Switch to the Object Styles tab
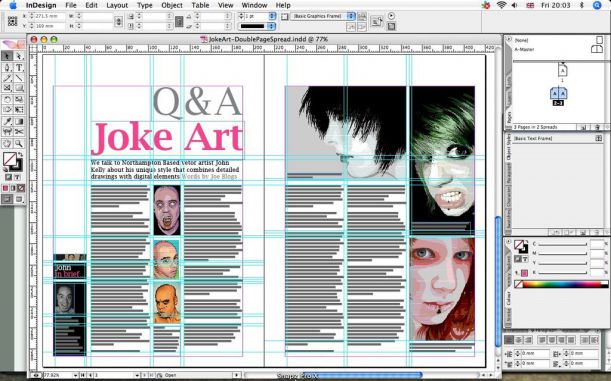This screenshot has height=381, width=611. point(508,147)
